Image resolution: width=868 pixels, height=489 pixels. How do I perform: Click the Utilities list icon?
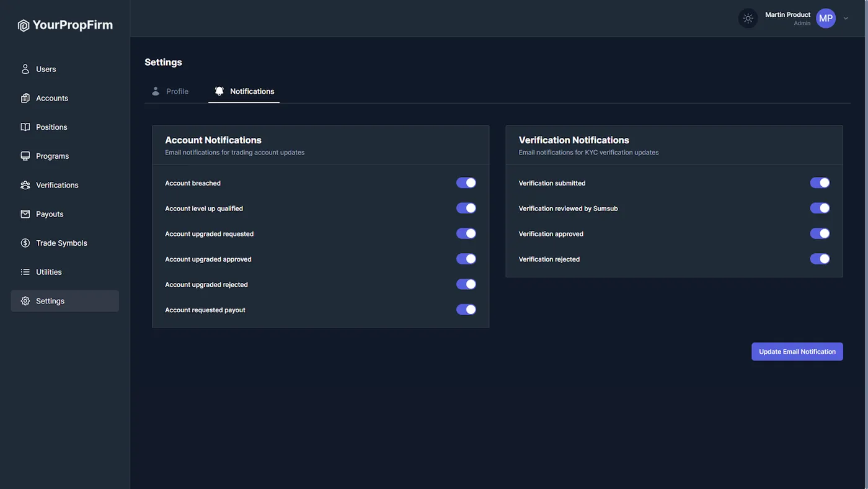(25, 272)
